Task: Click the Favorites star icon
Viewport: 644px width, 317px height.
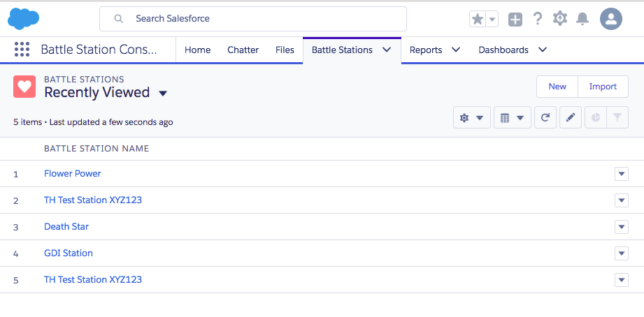Action: 478,19
